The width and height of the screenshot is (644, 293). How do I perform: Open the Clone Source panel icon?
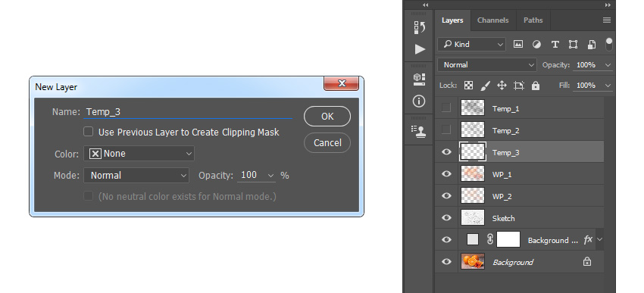[x=419, y=131]
